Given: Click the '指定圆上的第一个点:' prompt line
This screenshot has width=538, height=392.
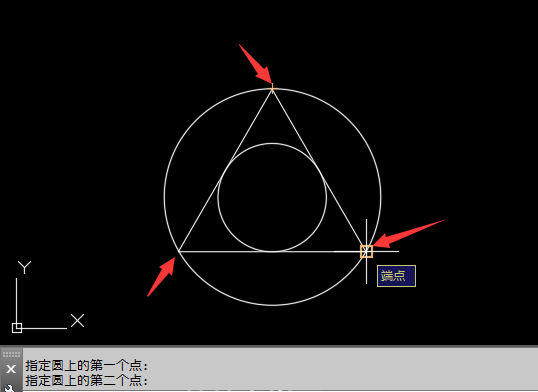Looking at the screenshot, I should [87, 366].
